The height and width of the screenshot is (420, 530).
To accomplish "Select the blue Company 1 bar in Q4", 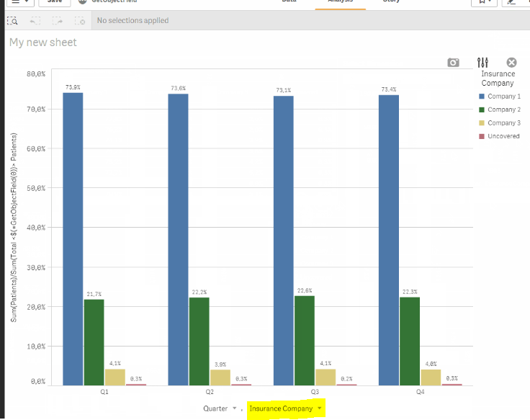I will click(389, 240).
